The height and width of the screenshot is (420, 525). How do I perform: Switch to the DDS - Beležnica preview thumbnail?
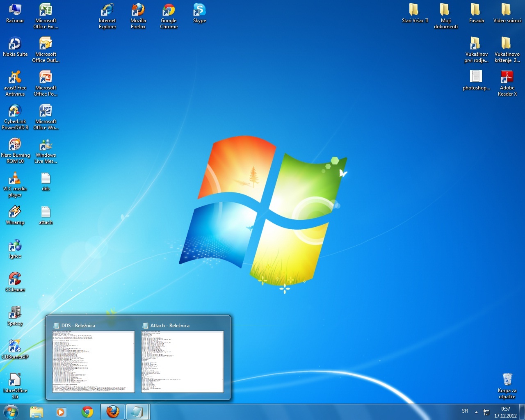pos(94,361)
